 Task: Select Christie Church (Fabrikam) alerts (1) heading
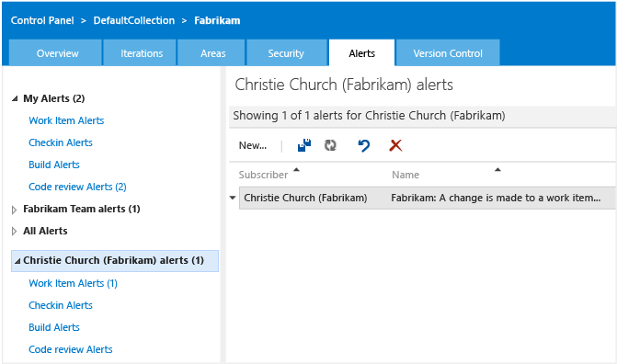[114, 260]
